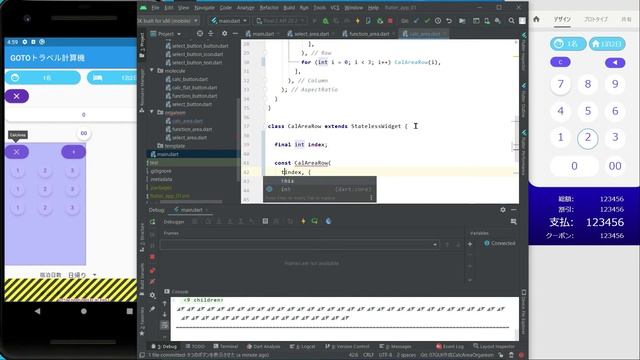The width and height of the screenshot is (640, 360).
Task: Collapse the organism folder
Action: 152,112
